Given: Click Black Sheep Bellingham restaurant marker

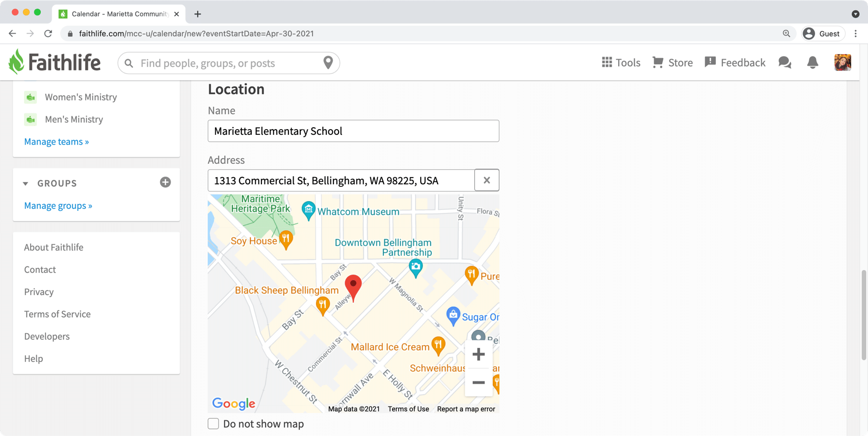Looking at the screenshot, I should [323, 306].
